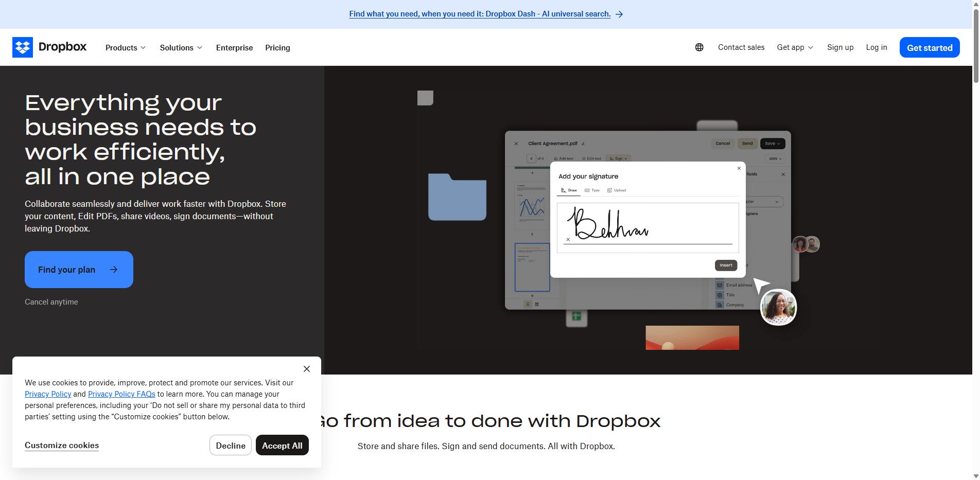The height and width of the screenshot is (480, 980).
Task: Switch page thumbnails to grid view
Action: 537,304
